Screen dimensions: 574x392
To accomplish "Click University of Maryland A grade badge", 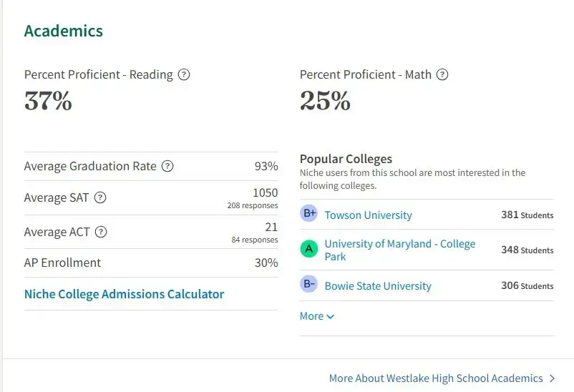I will (309, 249).
